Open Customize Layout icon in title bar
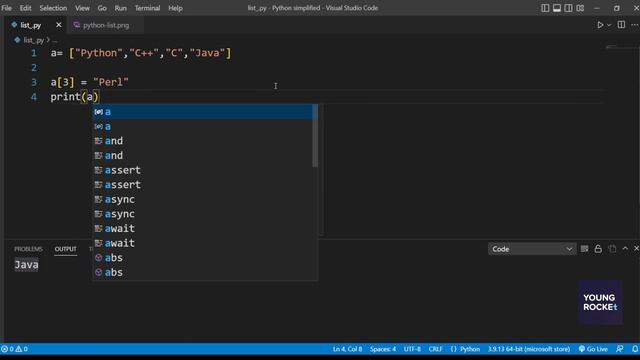Image resolution: width=640 pixels, height=360 pixels. pyautogui.click(x=580, y=8)
